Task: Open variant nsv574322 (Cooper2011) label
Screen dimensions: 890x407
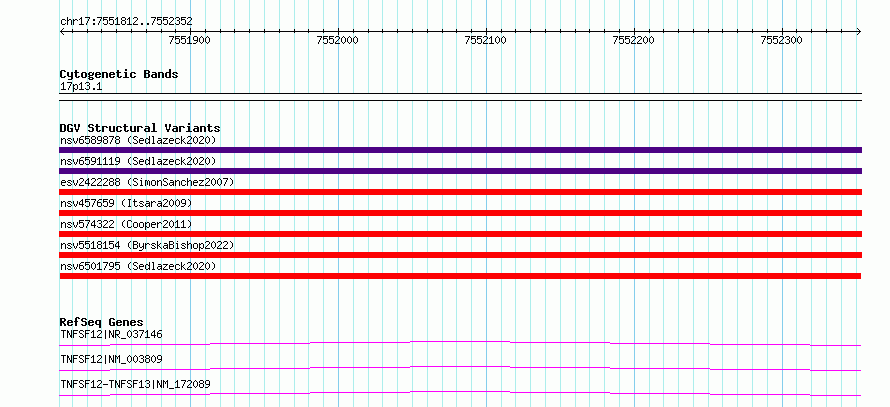Action: click(126, 224)
